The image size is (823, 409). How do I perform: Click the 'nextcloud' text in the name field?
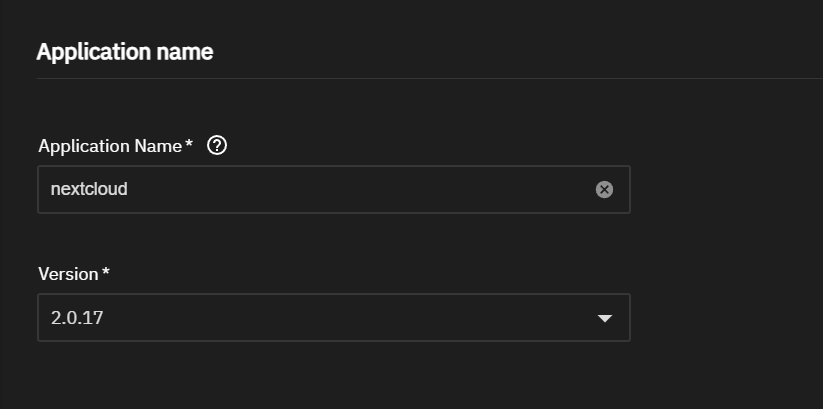tap(89, 188)
